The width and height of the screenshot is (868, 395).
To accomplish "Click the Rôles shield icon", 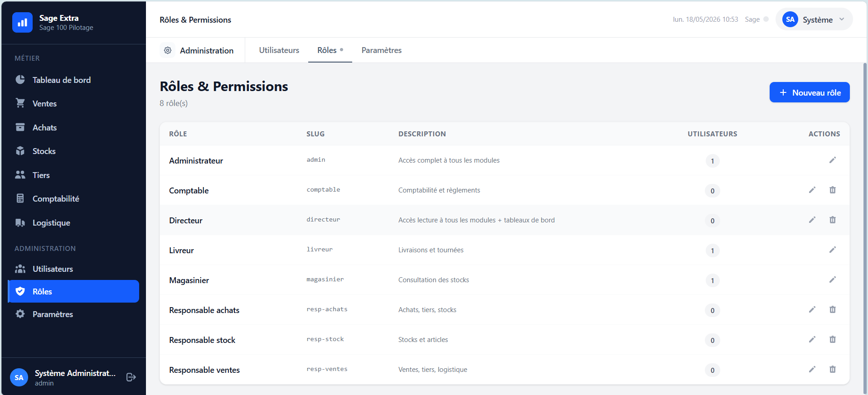I will [x=20, y=291].
